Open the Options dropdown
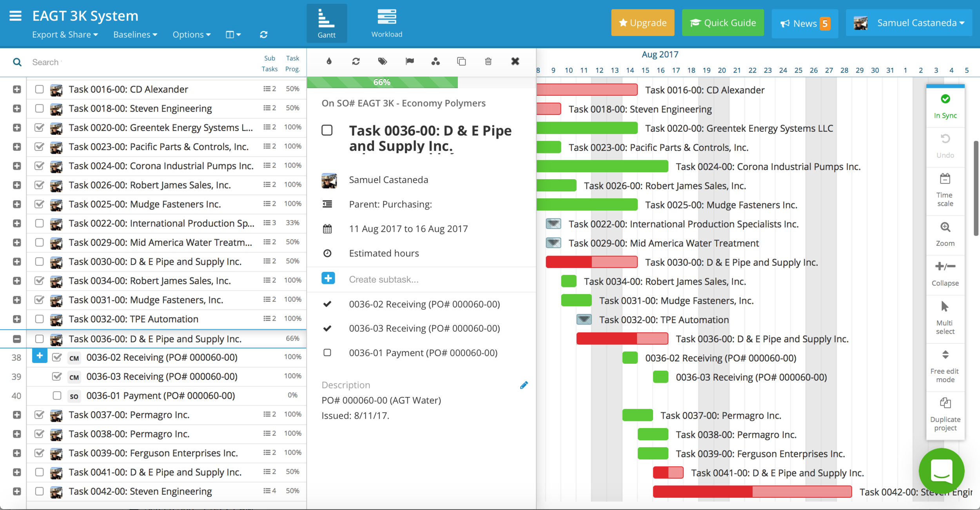Screen dimensions: 980x510 tap(192, 34)
